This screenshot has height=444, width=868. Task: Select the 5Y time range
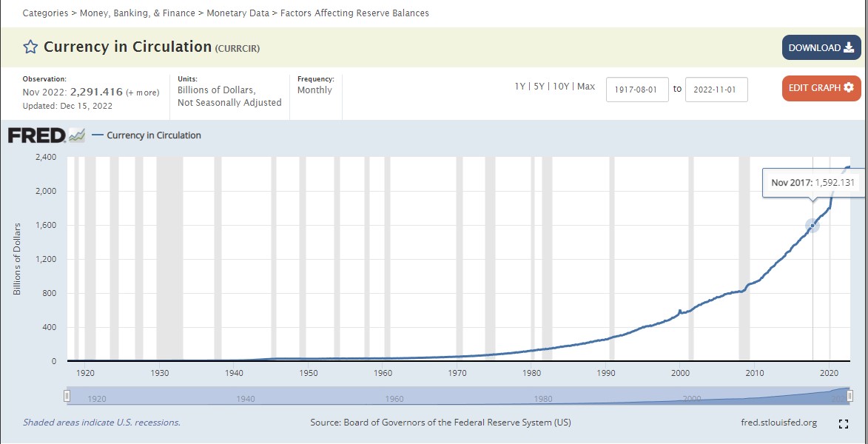coord(540,87)
